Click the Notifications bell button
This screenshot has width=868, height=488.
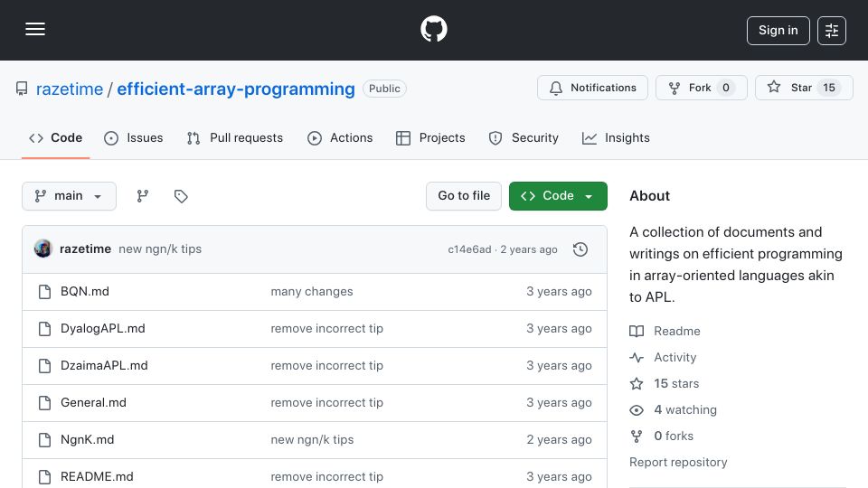click(x=592, y=88)
